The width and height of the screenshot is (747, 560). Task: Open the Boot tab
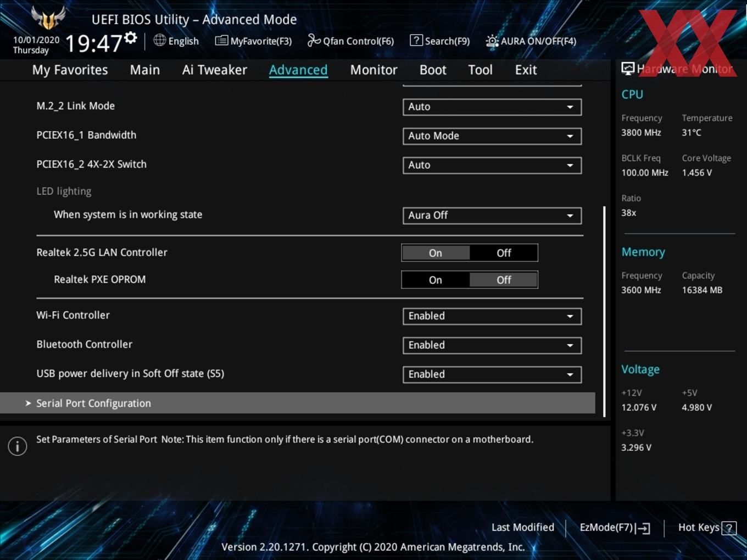click(x=433, y=70)
